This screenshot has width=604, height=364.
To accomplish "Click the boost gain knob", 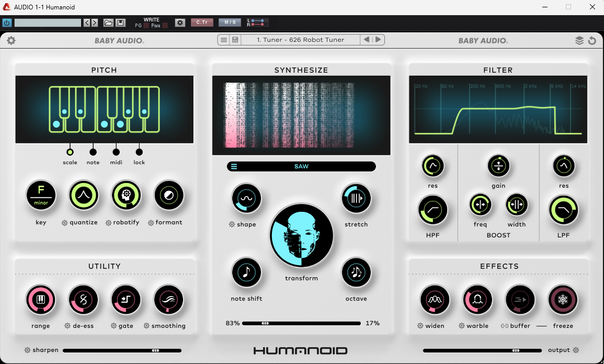I will (498, 166).
